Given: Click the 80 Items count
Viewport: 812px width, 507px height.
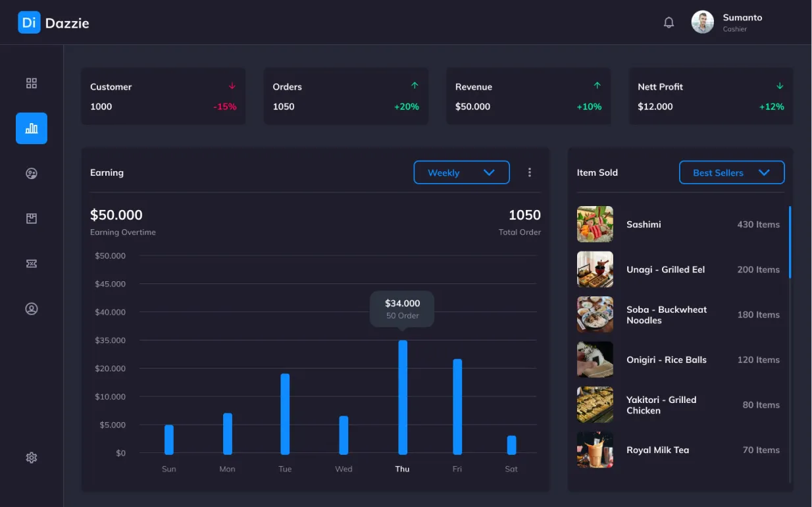Looking at the screenshot, I should [x=761, y=405].
